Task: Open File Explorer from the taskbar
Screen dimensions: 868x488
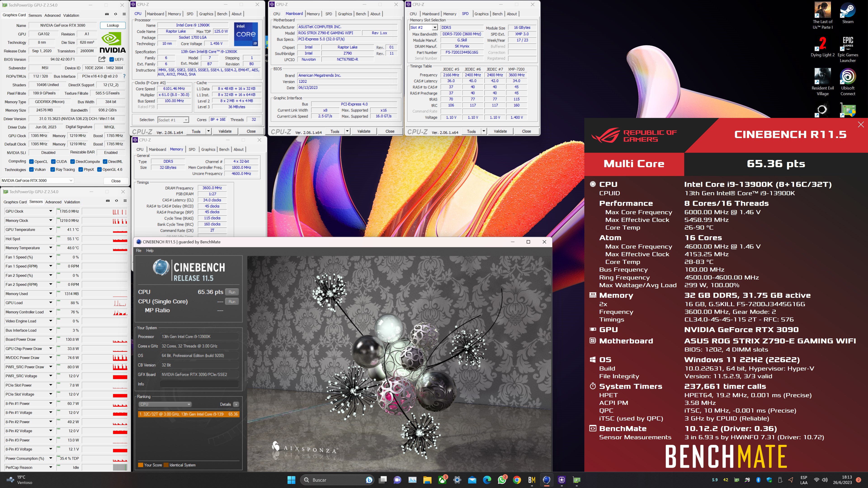Action: [x=427, y=480]
